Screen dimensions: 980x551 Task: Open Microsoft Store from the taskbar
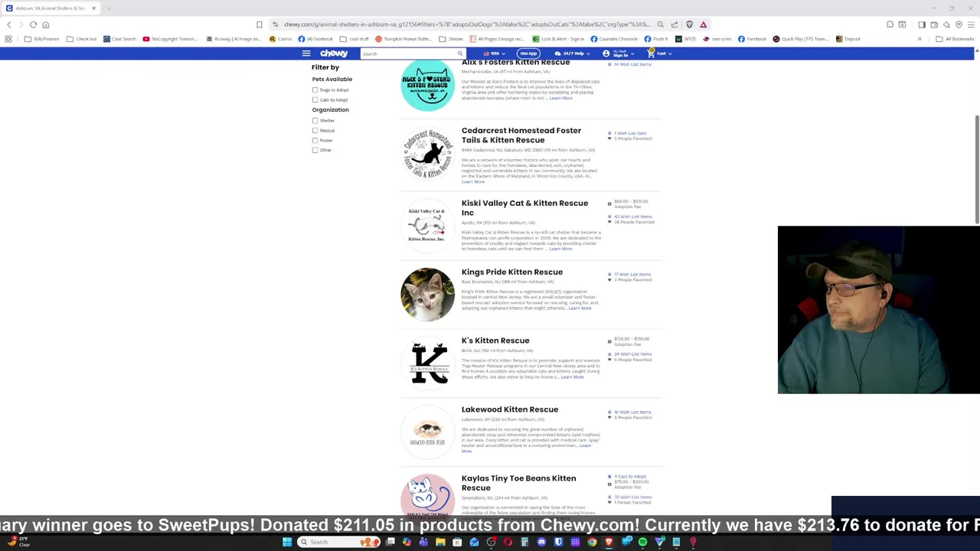click(x=457, y=542)
